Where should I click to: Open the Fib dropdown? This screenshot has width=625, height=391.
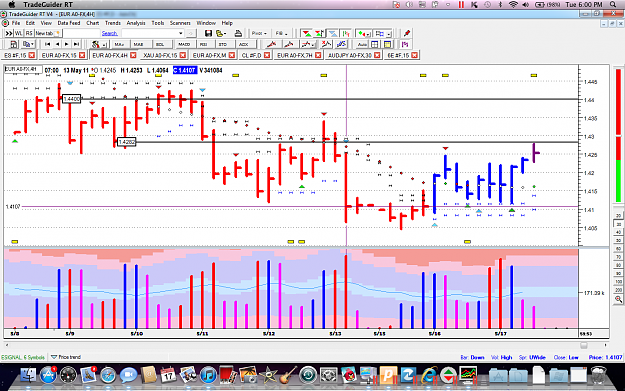tap(281, 33)
